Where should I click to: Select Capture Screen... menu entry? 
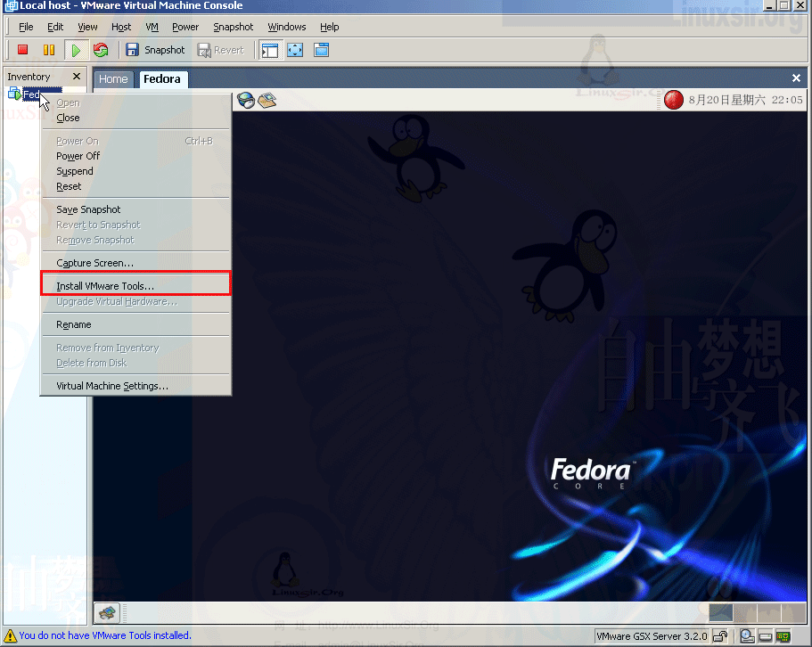135,263
